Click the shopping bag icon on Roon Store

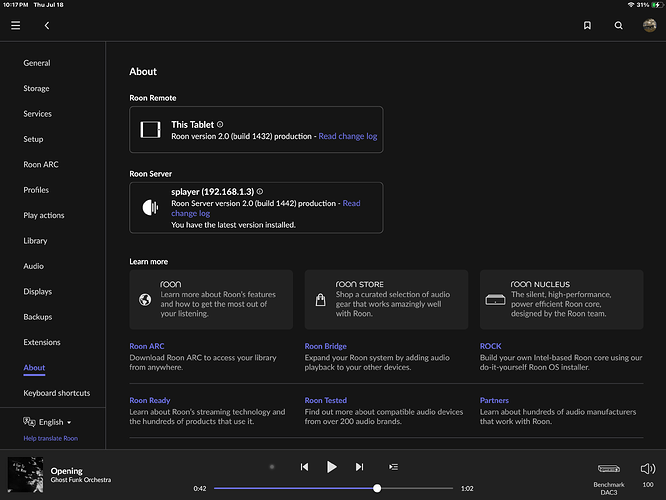pyautogui.click(x=320, y=299)
